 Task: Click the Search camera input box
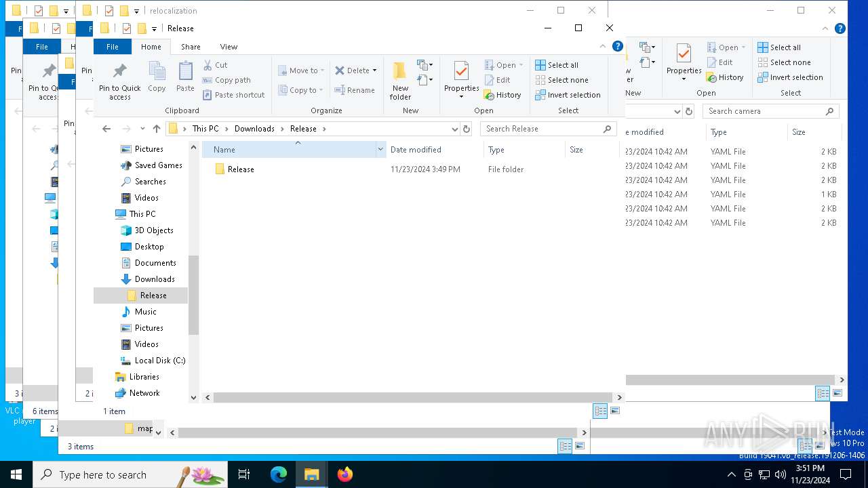[x=771, y=111]
